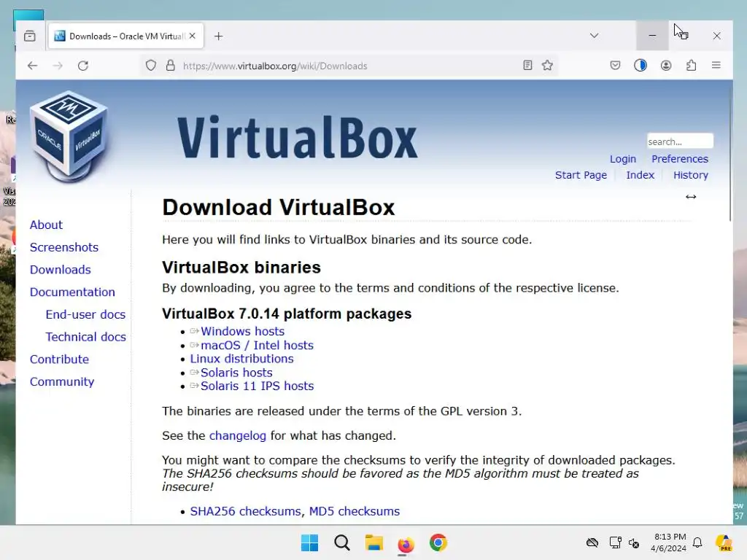Screen dimensions: 747x560
Task: Click the VirtualBox cube logo
Action: 69,136
